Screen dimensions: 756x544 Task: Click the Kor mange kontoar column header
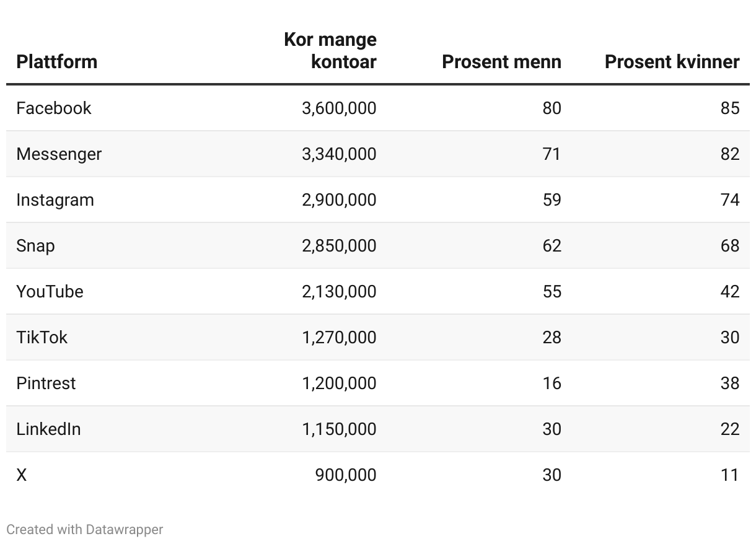click(330, 51)
